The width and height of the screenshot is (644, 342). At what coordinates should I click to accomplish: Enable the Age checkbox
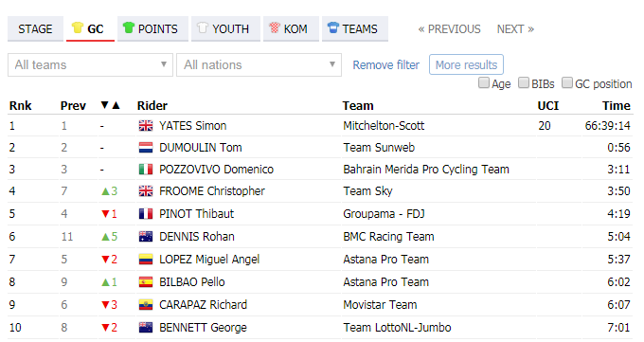[484, 83]
